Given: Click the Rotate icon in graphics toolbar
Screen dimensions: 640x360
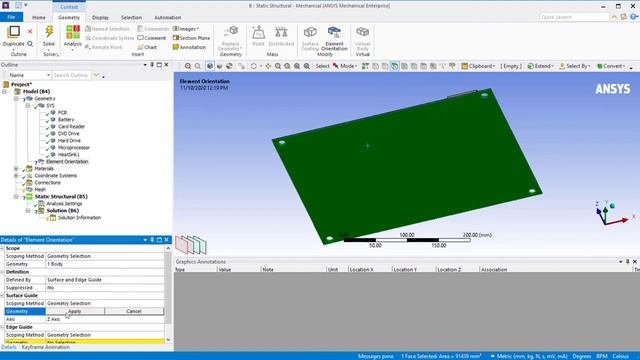Looking at the screenshot, I should pyautogui.click(x=253, y=66).
